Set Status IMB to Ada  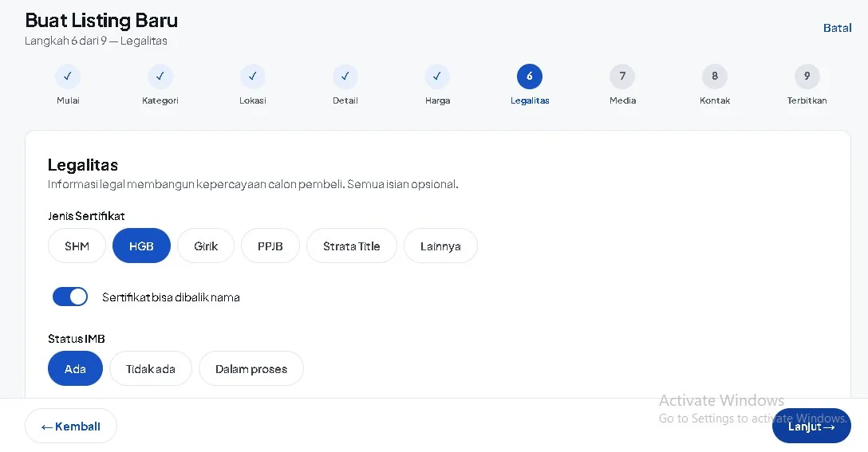[x=75, y=368]
